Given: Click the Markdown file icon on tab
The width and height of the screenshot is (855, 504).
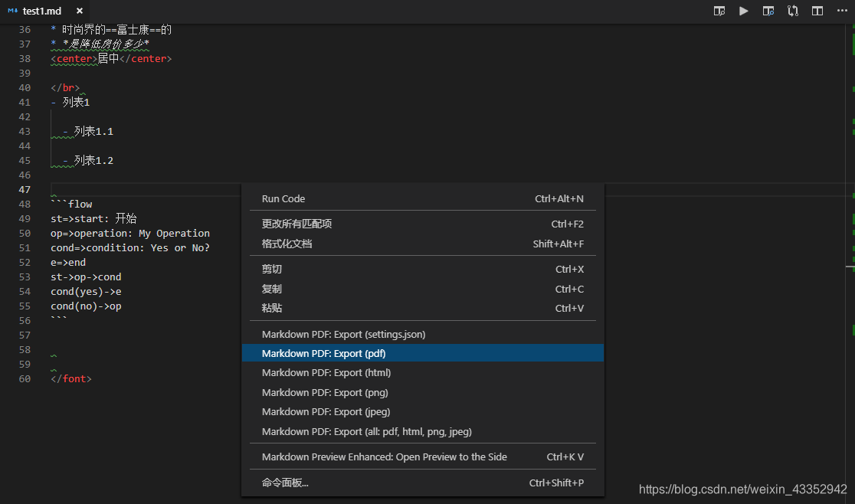Looking at the screenshot, I should click(12, 11).
